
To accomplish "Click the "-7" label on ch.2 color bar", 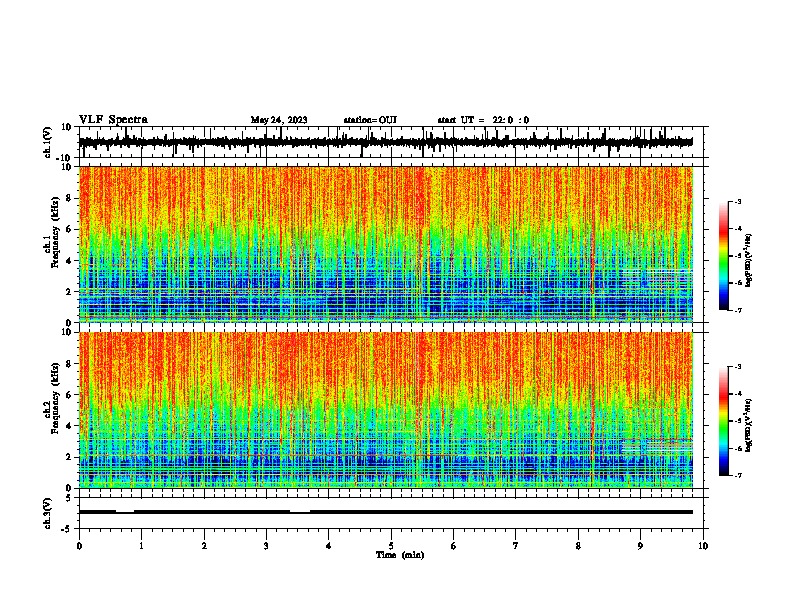I will (x=738, y=475).
